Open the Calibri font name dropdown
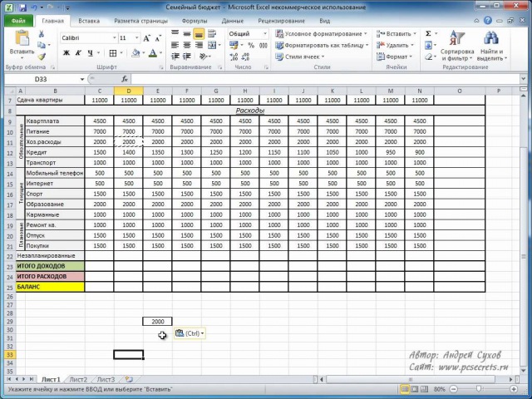Image resolution: width=532 pixels, height=399 pixels. click(x=115, y=38)
